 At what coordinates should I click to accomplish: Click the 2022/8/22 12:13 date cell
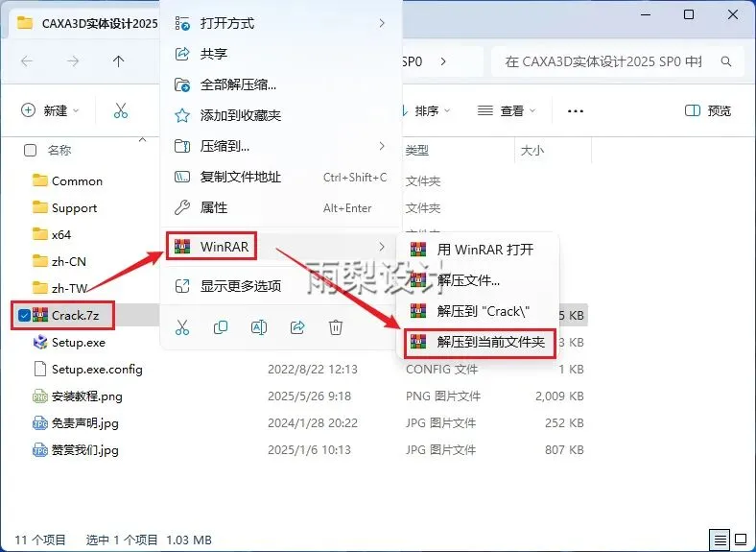click(313, 370)
